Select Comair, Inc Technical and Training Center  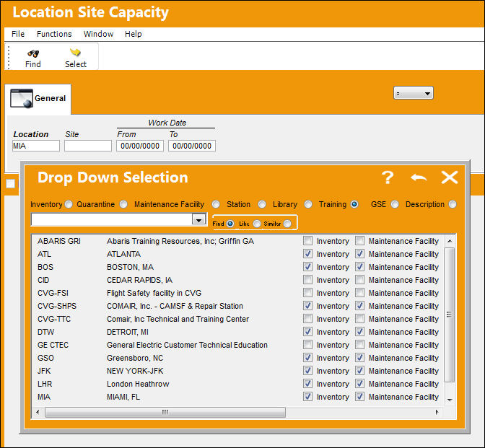(x=178, y=319)
